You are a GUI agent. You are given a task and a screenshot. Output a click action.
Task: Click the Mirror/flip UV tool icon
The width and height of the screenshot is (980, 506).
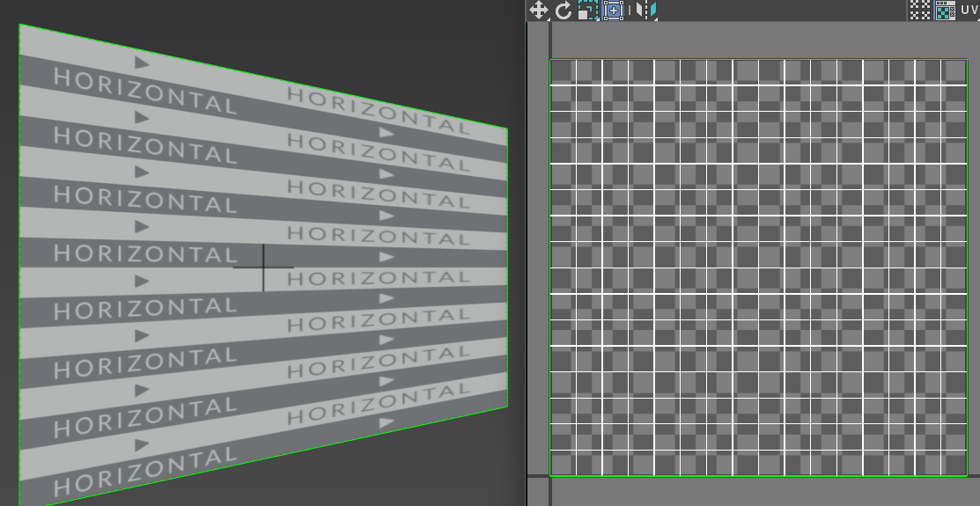[646, 10]
